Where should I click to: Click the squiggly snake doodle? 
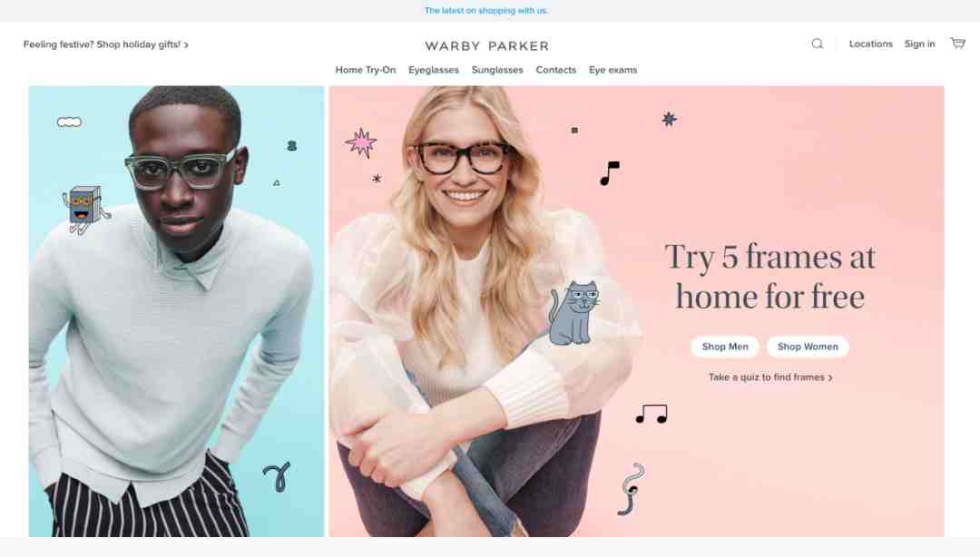tap(632, 489)
